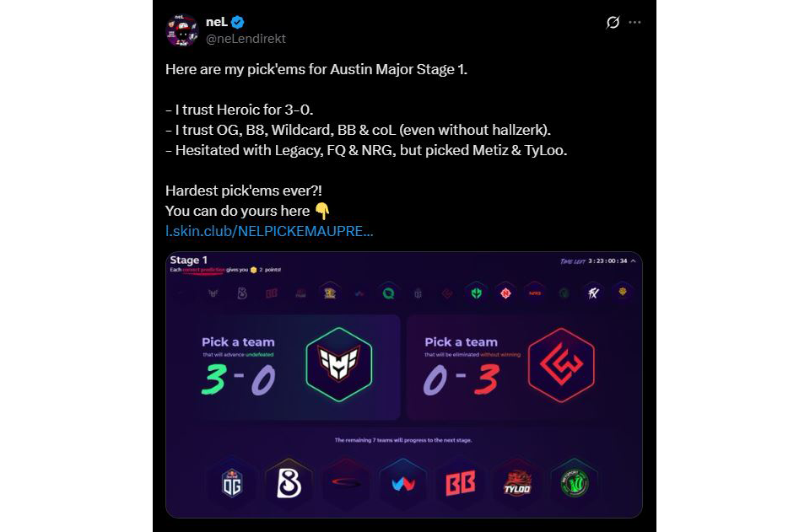Open neL's profile avatar
Image resolution: width=810 pixels, height=532 pixels.
[182, 30]
